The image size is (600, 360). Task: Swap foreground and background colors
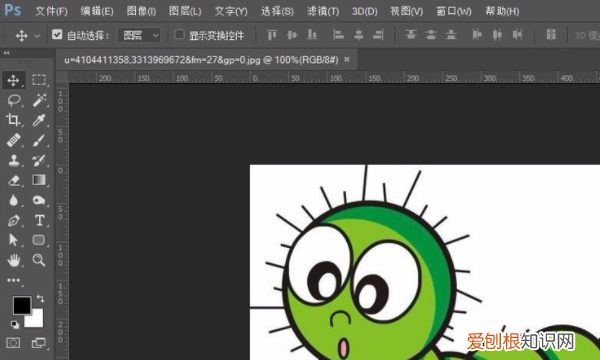40,298
